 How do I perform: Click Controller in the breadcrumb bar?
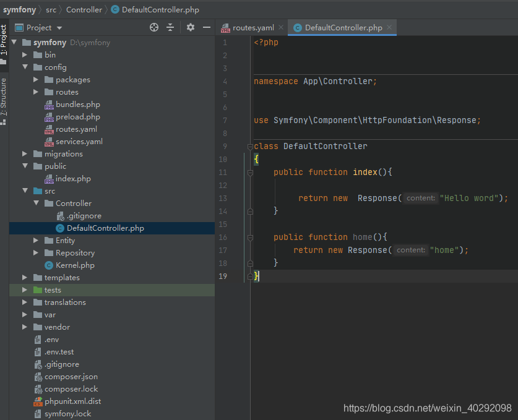[84, 9]
